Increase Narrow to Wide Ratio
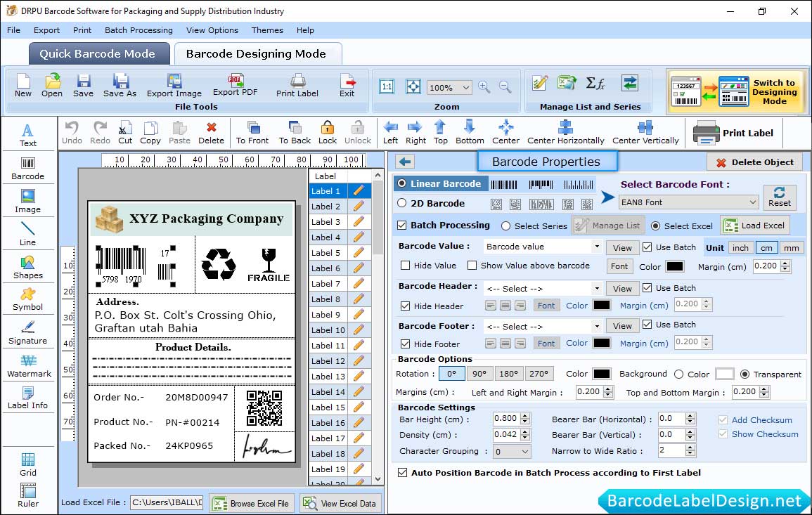 690,448
